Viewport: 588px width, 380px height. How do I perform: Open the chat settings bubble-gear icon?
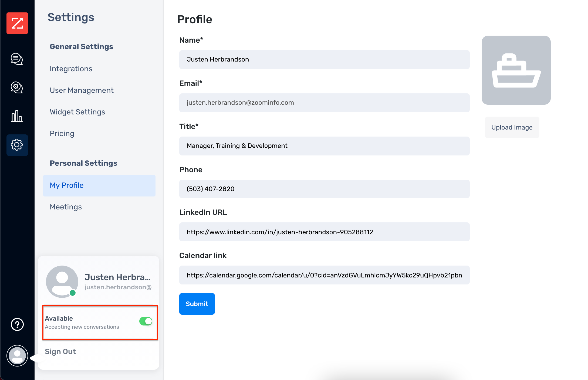click(x=17, y=87)
